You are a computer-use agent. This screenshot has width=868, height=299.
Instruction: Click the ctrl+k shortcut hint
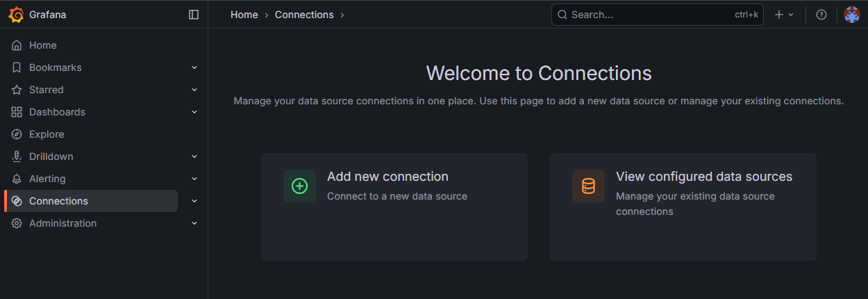point(746,15)
